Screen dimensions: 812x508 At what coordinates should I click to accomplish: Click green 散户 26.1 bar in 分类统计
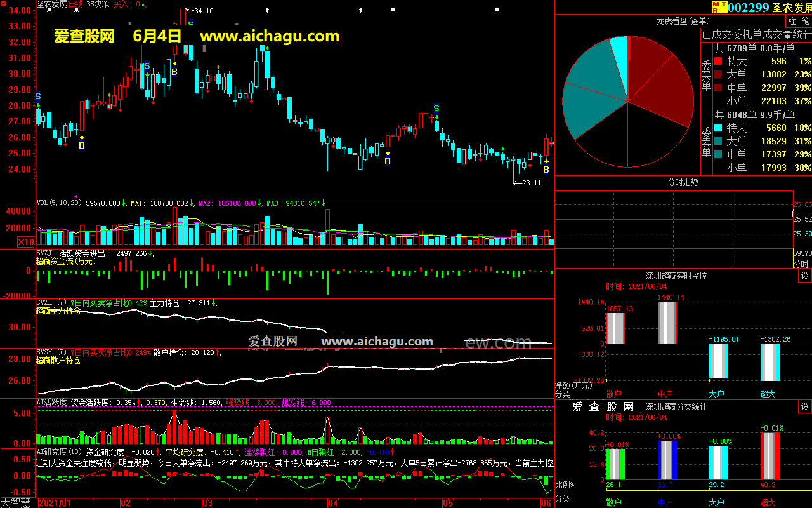pyautogui.click(x=616, y=464)
